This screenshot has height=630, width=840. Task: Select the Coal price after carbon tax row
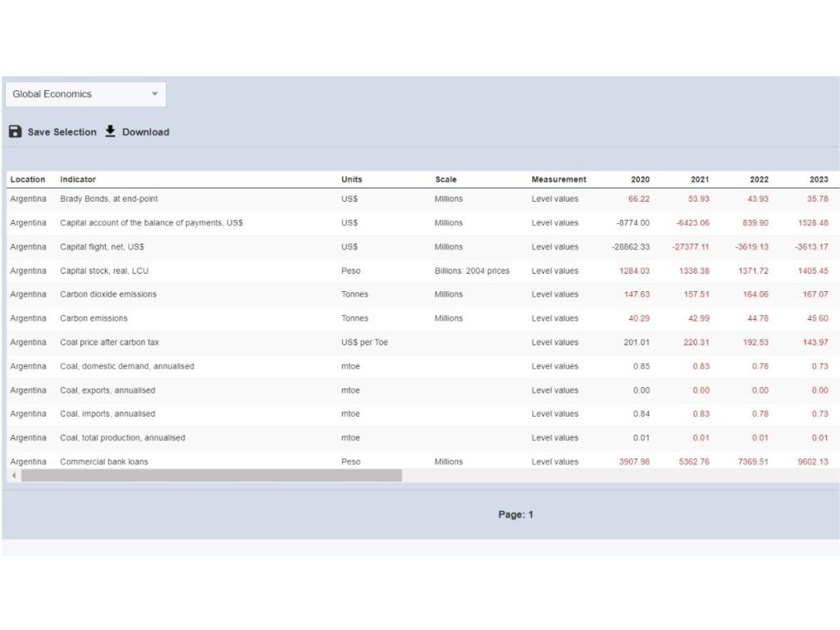109,342
